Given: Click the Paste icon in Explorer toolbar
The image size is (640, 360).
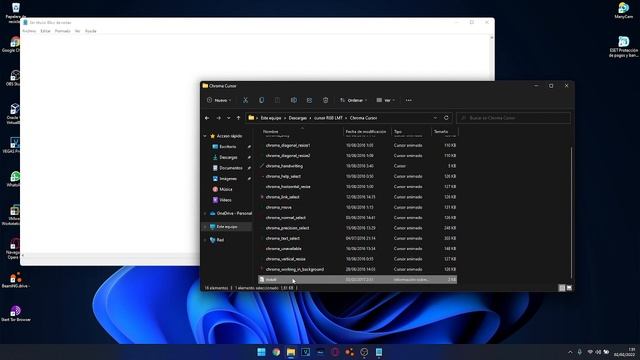Looking at the screenshot, I should pos(277,100).
